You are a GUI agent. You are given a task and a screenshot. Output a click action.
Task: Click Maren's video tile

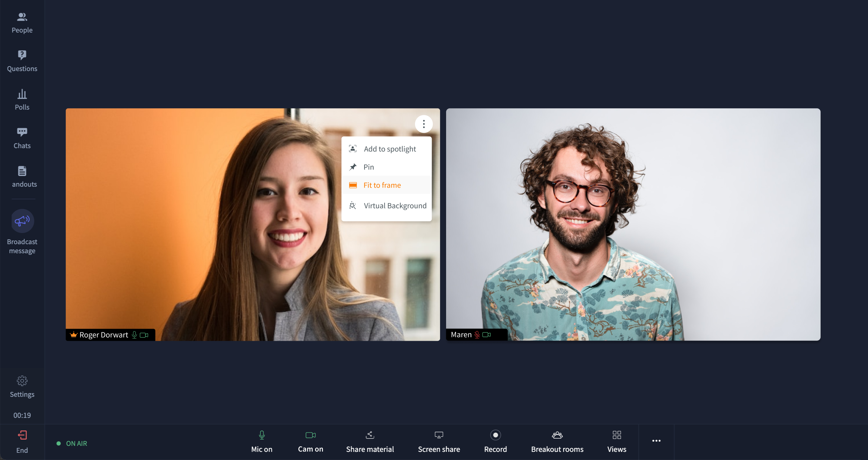[633, 224]
